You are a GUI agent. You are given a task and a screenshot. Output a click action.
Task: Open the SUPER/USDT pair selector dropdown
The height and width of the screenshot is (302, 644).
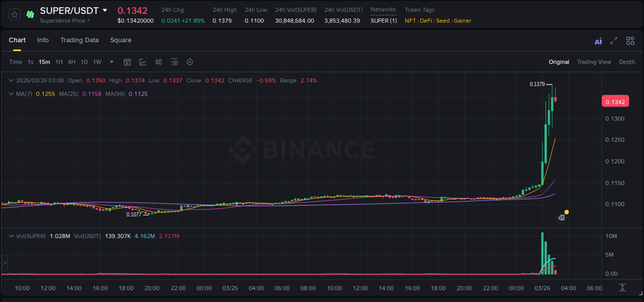(105, 10)
